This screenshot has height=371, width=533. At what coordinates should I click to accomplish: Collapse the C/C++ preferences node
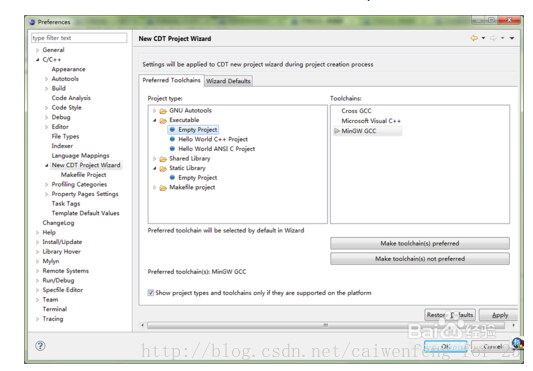pyautogui.click(x=37, y=60)
